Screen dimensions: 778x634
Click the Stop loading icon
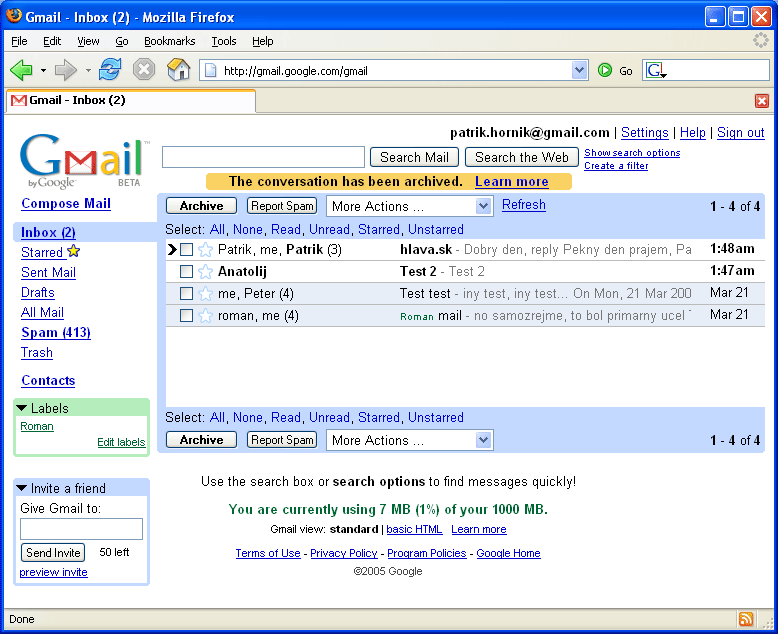click(144, 70)
